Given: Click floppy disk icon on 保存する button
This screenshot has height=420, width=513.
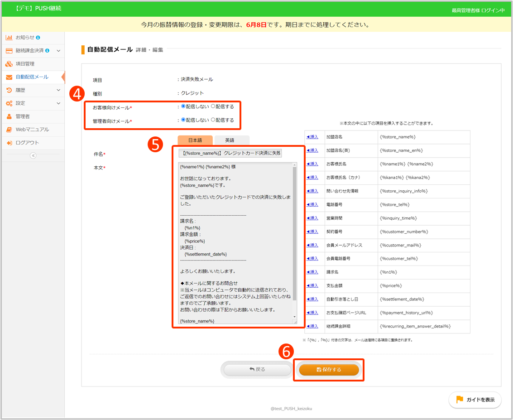Looking at the screenshot, I should pos(319,370).
